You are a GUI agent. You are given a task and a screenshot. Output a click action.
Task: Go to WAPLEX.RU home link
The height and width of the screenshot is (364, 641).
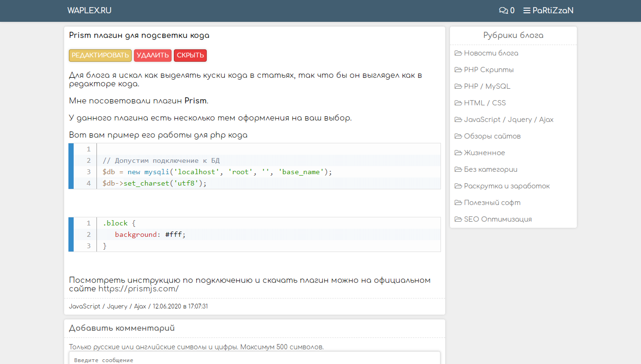(x=89, y=10)
